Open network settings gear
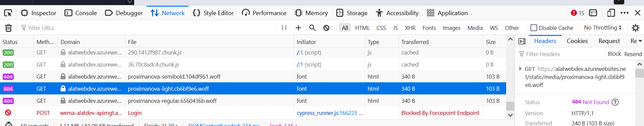This screenshot has height=126, width=644. point(635,28)
